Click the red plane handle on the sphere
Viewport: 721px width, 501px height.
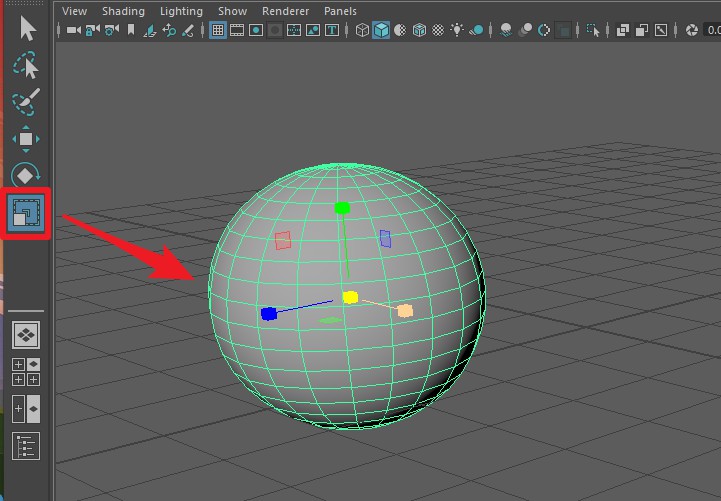283,240
